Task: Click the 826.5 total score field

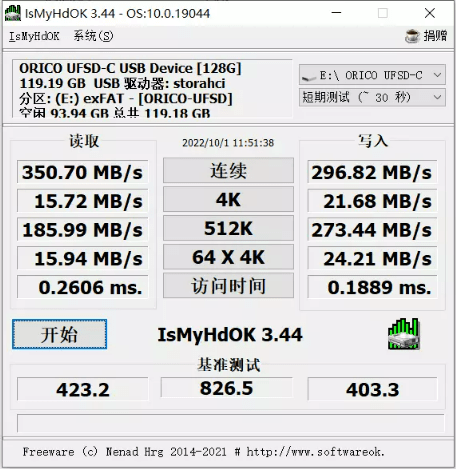Action: (x=227, y=388)
